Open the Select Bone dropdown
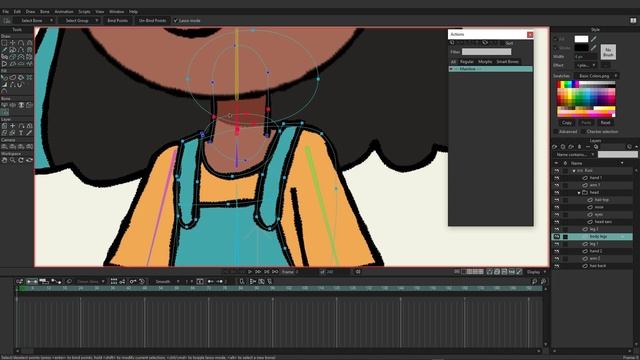Viewport: 640px width, 360px height. 35,20
